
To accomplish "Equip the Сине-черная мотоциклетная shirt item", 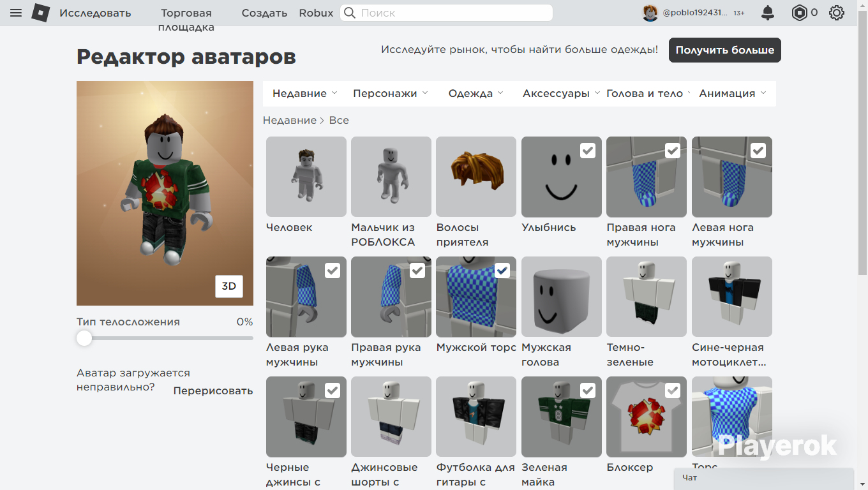I will pyautogui.click(x=732, y=297).
